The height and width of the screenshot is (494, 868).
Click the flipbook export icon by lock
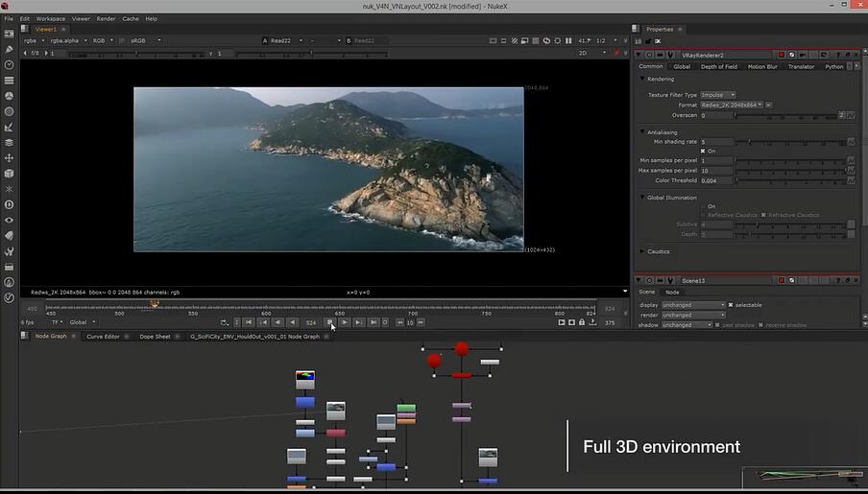[592, 322]
